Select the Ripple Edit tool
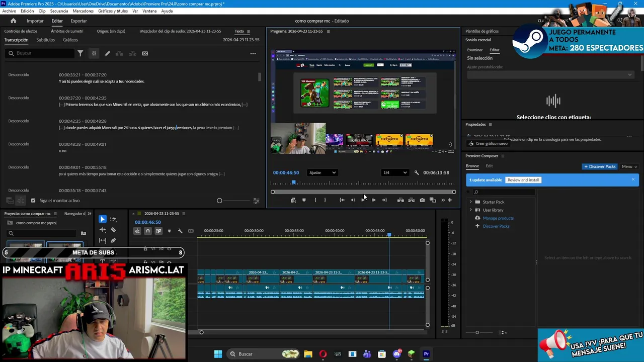This screenshot has height=362, width=644. pyautogui.click(x=103, y=230)
